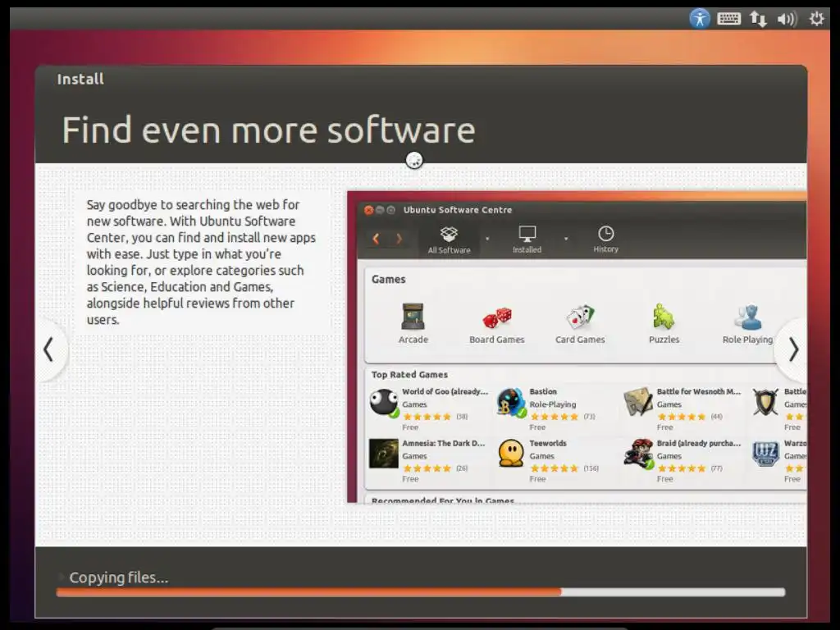The width and height of the screenshot is (840, 630).
Task: Click the 'Battle for Wesnoth M...' title
Action: [x=699, y=391]
